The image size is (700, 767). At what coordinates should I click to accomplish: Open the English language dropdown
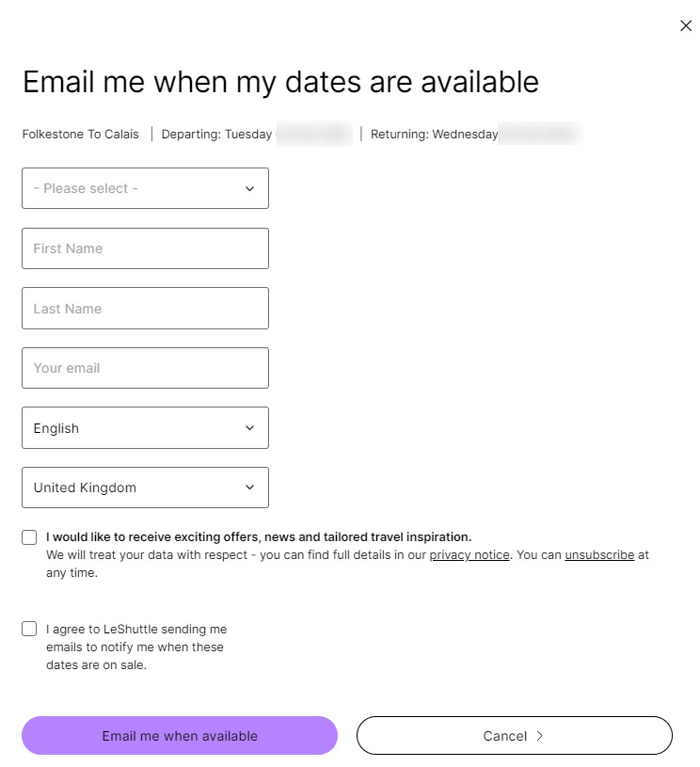[x=145, y=427]
